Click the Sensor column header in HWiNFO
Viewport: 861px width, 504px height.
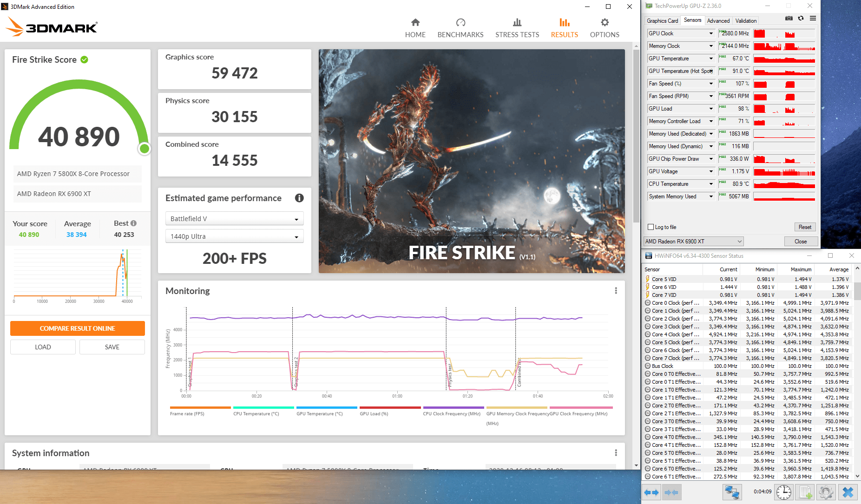click(672, 269)
